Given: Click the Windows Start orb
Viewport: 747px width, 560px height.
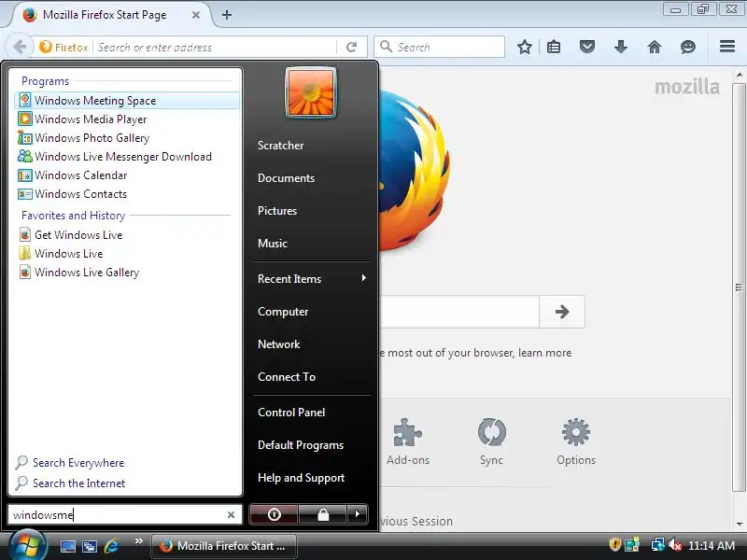Looking at the screenshot, I should click(28, 546).
